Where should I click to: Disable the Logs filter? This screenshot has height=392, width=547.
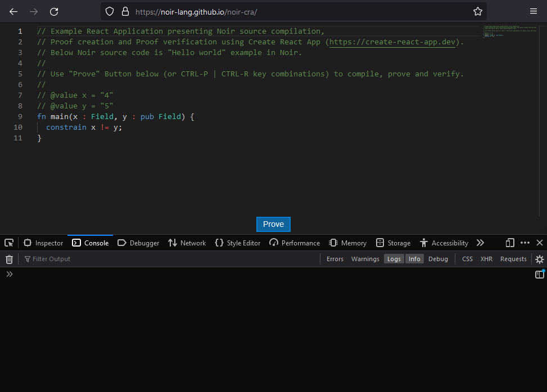coord(394,259)
